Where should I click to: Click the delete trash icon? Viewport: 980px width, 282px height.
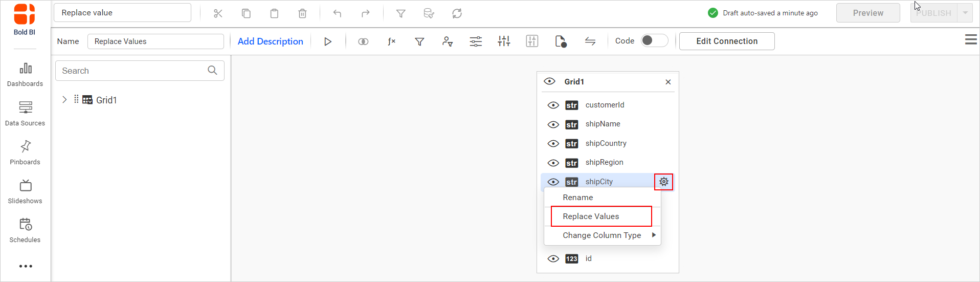pyautogui.click(x=302, y=13)
